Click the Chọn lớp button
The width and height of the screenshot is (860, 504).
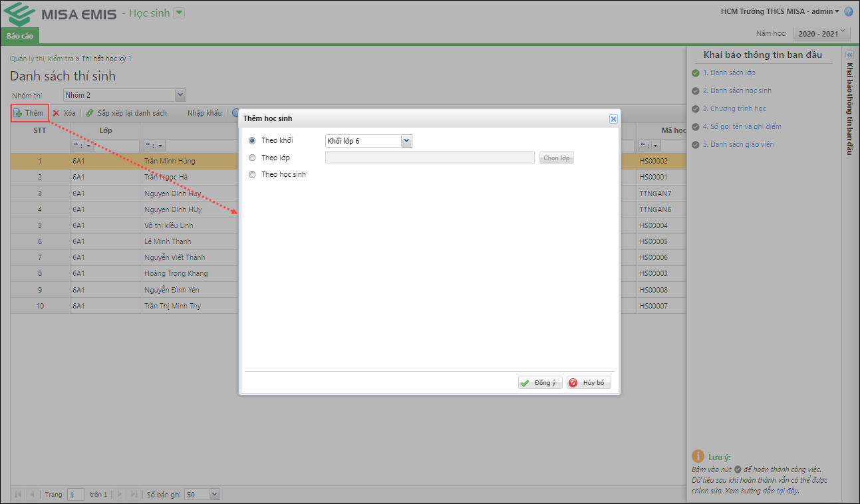tap(557, 158)
